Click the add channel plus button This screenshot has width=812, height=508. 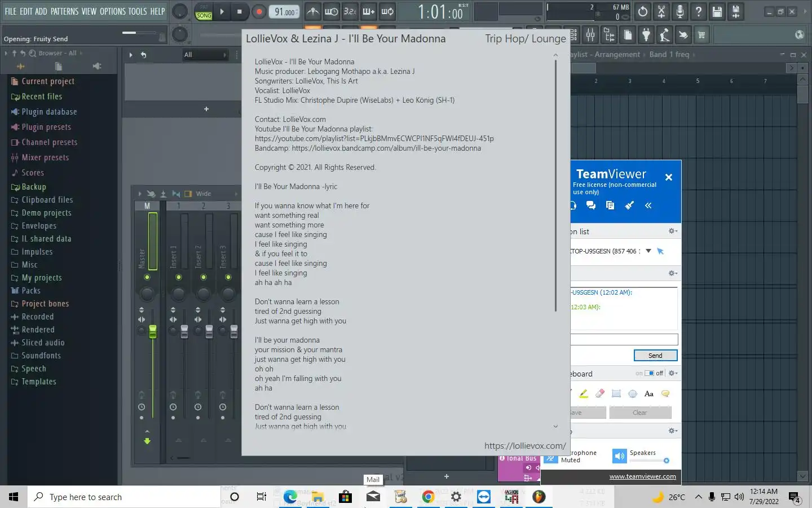click(206, 109)
